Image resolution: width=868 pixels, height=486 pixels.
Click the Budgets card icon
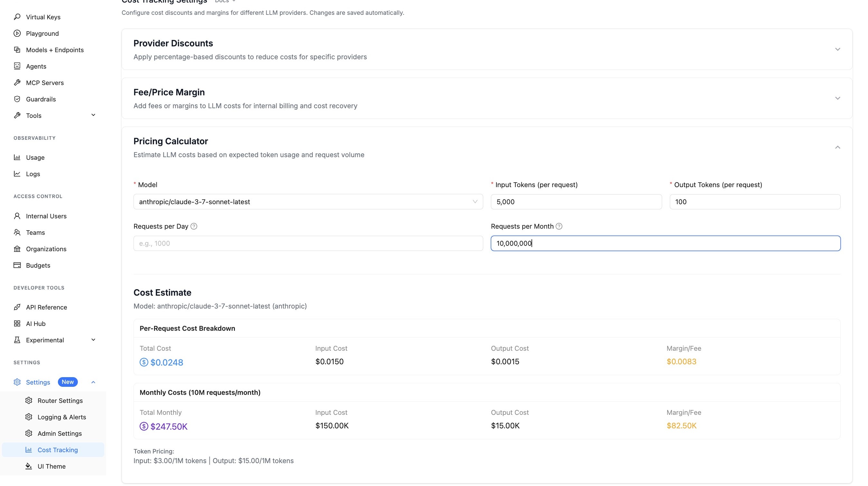pyautogui.click(x=17, y=265)
